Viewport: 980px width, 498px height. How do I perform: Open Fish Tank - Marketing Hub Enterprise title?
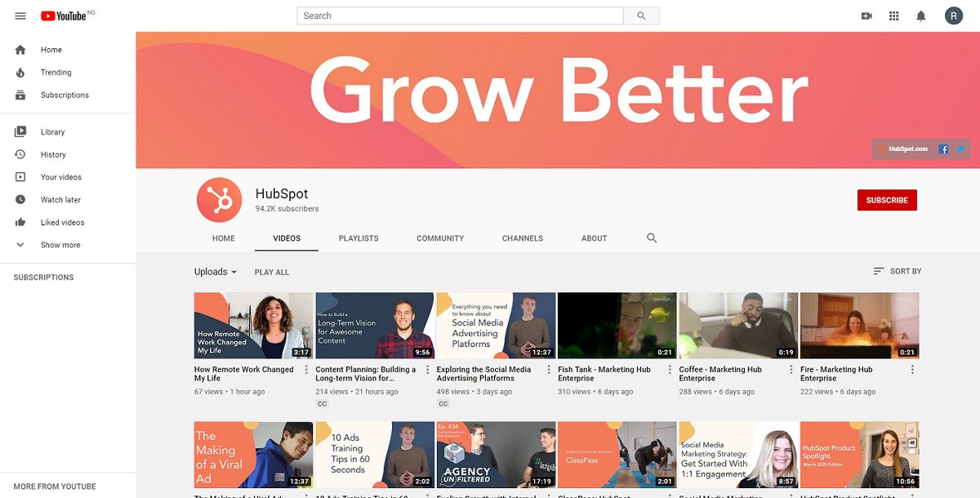pyautogui.click(x=604, y=374)
